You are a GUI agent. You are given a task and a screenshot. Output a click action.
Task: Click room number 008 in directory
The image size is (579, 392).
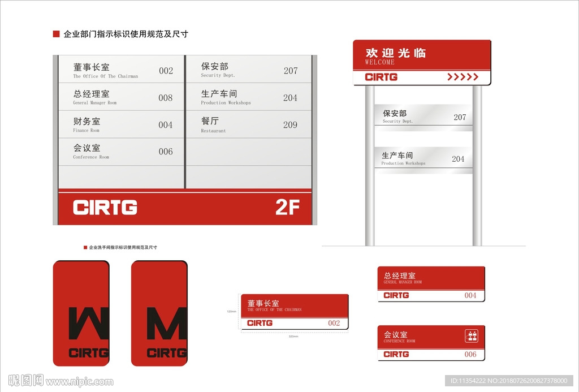tap(166, 97)
